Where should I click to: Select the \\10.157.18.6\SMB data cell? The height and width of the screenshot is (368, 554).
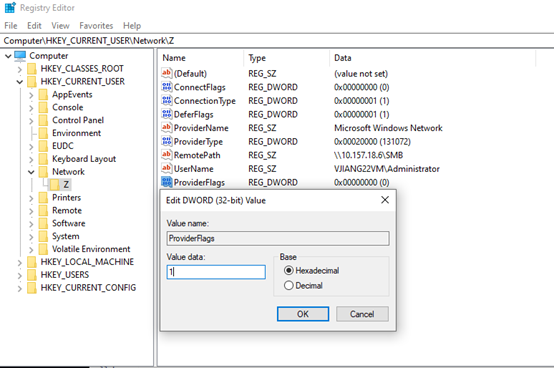pos(369,155)
